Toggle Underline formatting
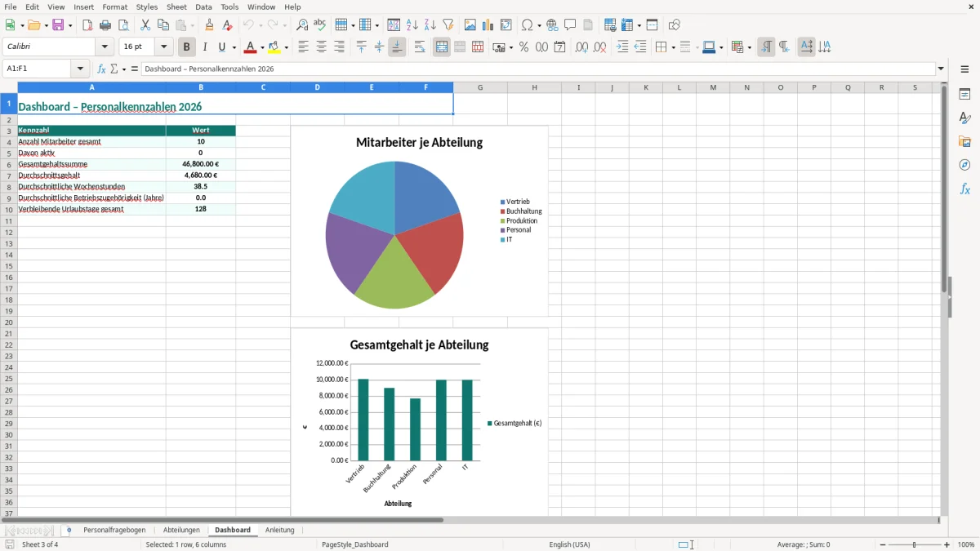The height and width of the screenshot is (551, 980). [221, 47]
